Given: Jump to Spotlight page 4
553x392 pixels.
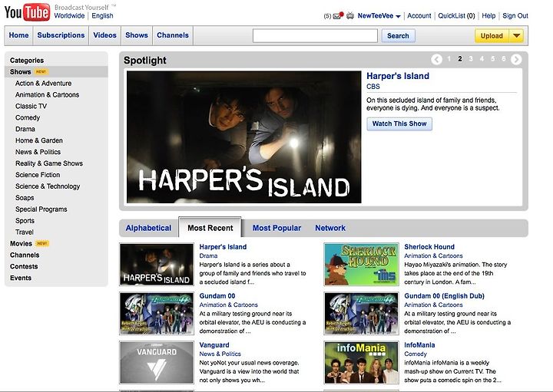Looking at the screenshot, I should pyautogui.click(x=482, y=59).
